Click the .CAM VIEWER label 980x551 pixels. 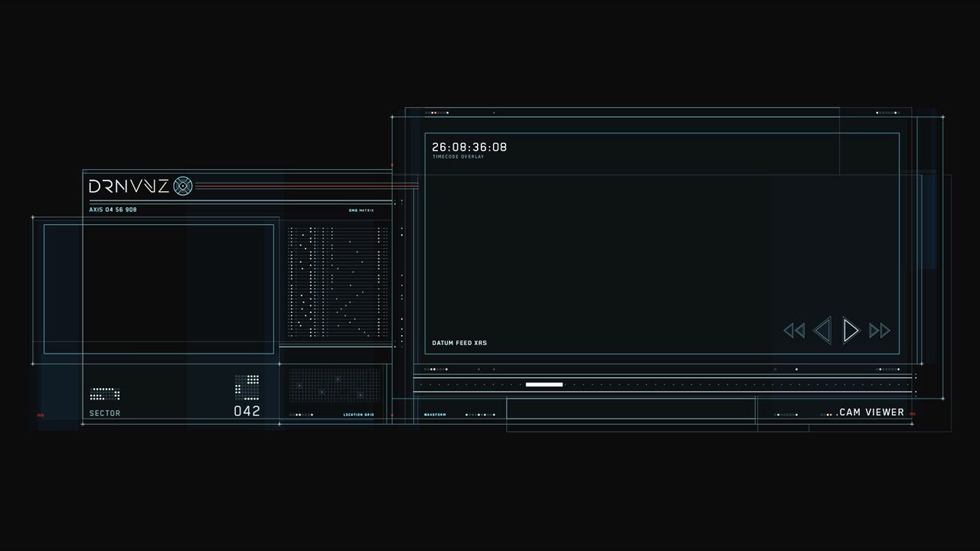(x=870, y=412)
